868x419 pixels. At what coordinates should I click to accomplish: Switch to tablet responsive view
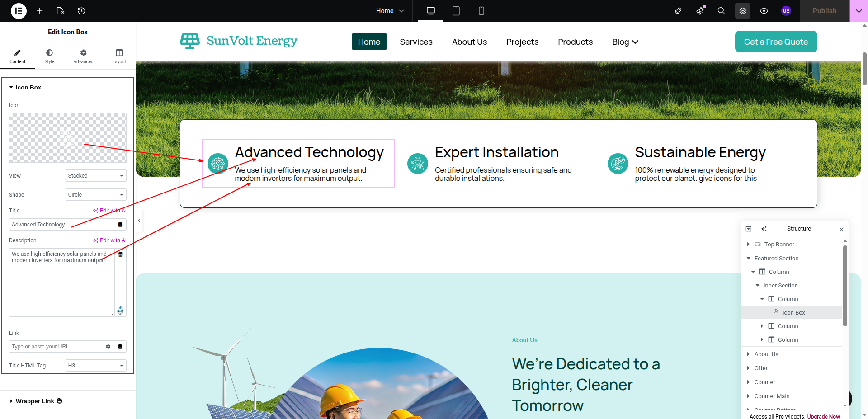[x=456, y=11]
